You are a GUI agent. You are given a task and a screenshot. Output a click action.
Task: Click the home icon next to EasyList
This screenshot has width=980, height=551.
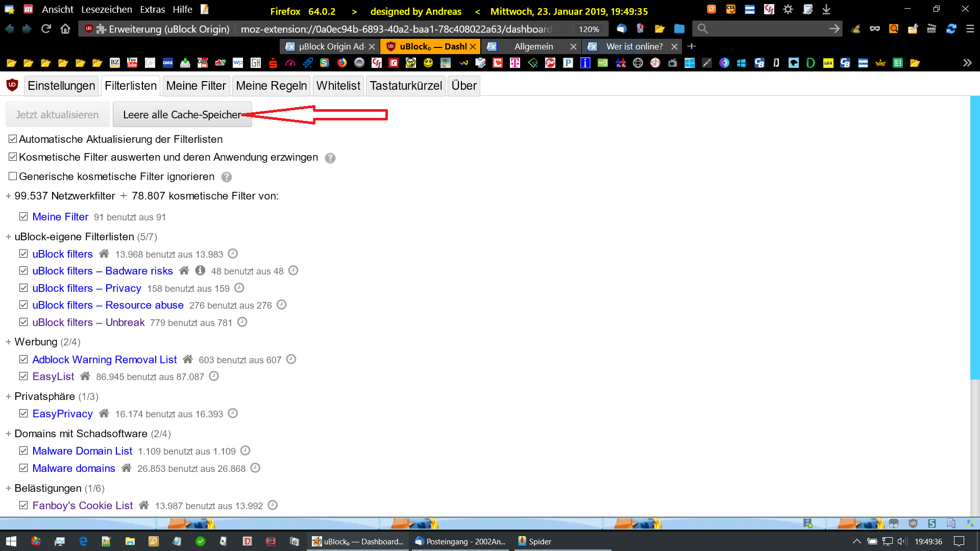pos(85,377)
